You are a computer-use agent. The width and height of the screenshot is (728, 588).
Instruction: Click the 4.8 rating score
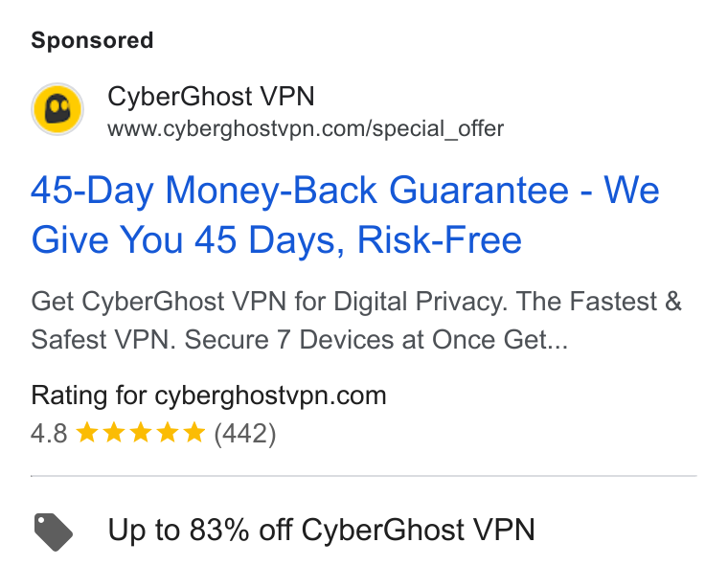(49, 434)
